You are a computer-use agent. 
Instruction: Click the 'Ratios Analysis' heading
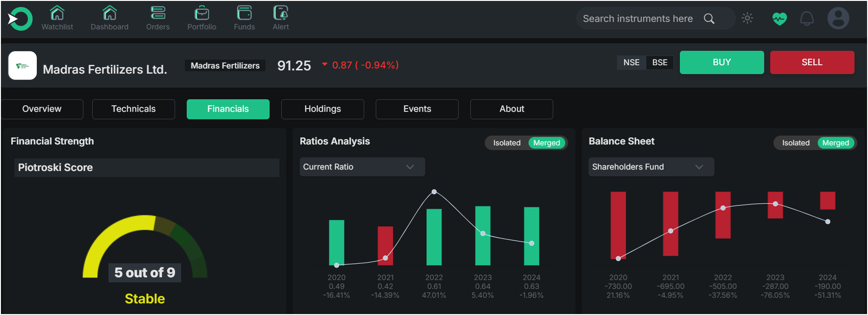335,141
